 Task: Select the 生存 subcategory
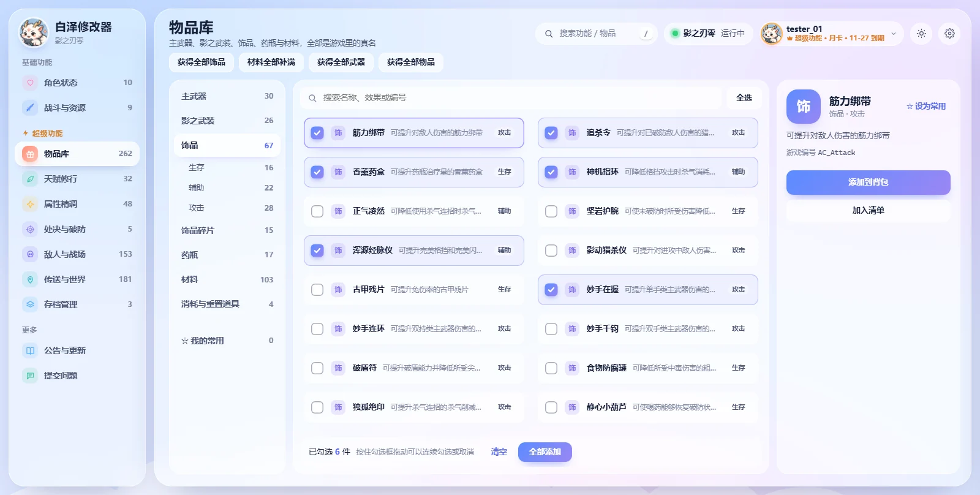coord(227,168)
